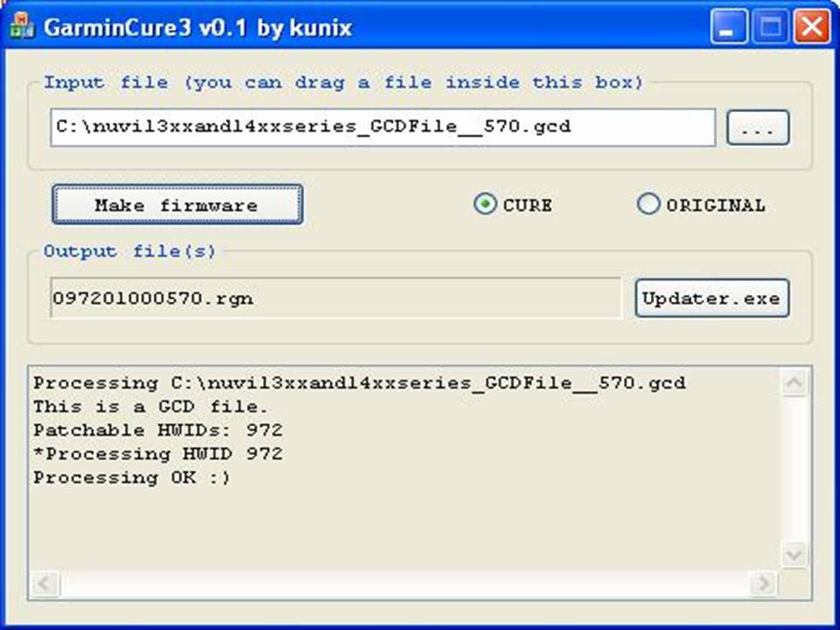Click the GarminCure3 app icon in title bar
The image size is (840, 630).
click(x=22, y=26)
